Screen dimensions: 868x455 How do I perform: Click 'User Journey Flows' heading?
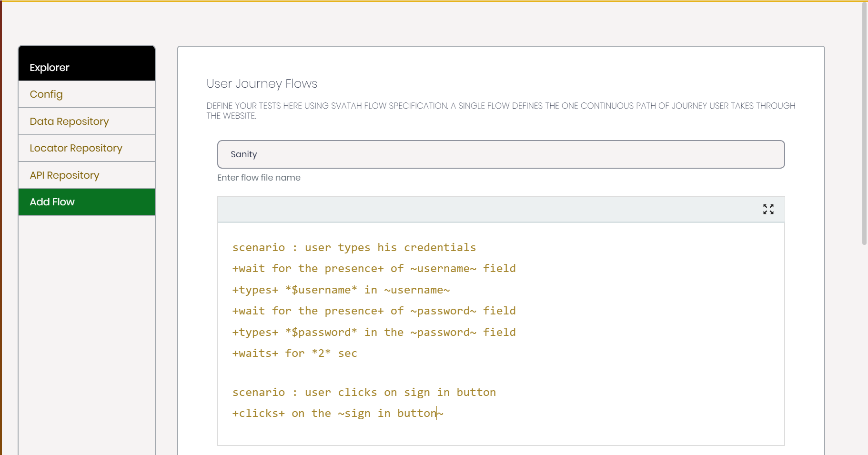[x=262, y=84]
